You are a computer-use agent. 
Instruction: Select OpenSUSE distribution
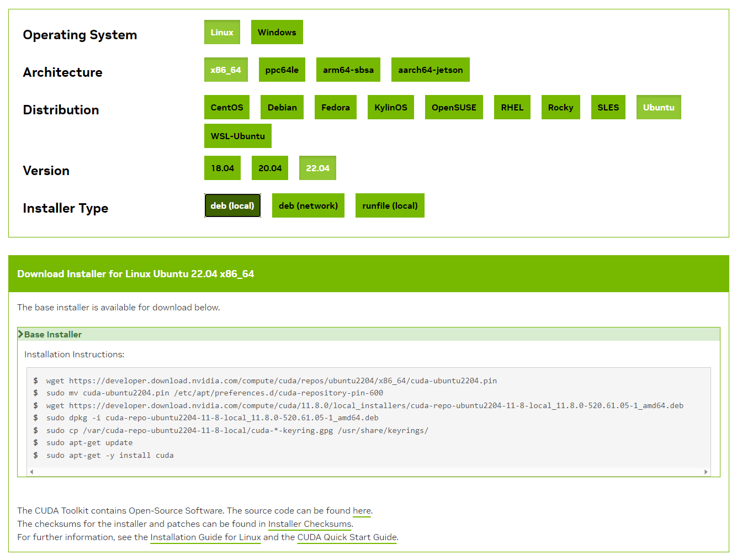(454, 107)
